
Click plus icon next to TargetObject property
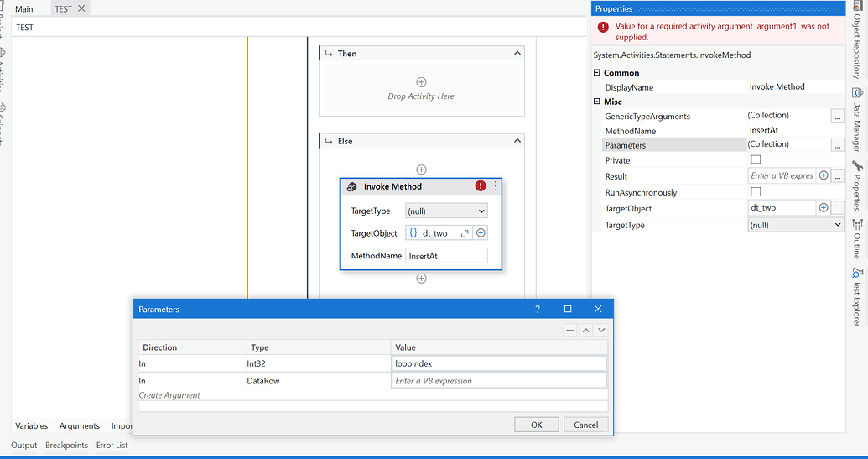[x=824, y=207]
